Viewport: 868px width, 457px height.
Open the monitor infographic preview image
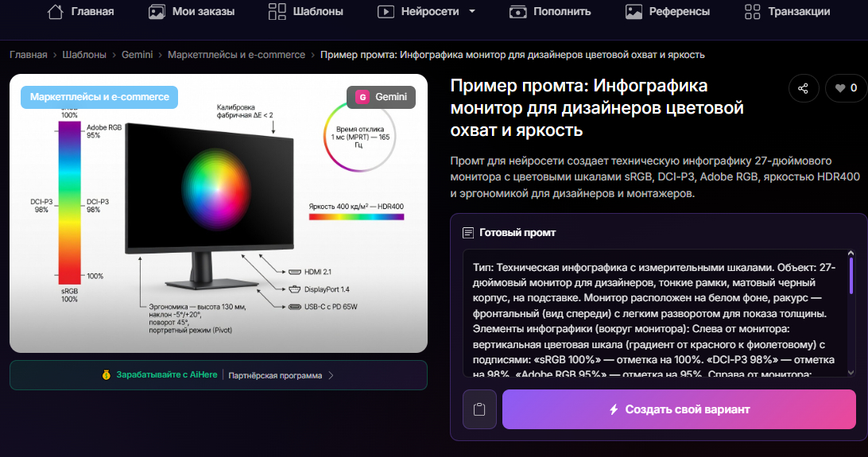pyautogui.click(x=219, y=214)
